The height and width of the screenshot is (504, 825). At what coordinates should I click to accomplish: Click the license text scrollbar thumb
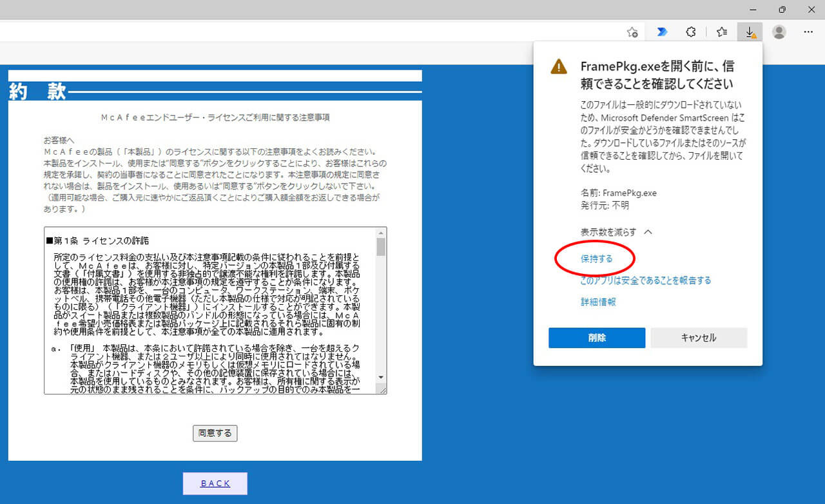[x=381, y=247]
